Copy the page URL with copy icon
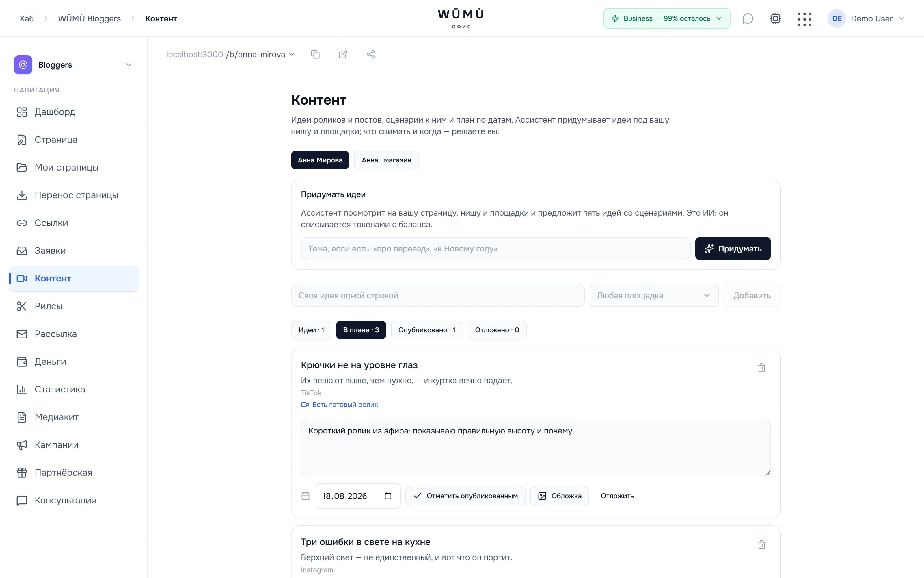The height and width of the screenshot is (578, 924). [x=315, y=54]
